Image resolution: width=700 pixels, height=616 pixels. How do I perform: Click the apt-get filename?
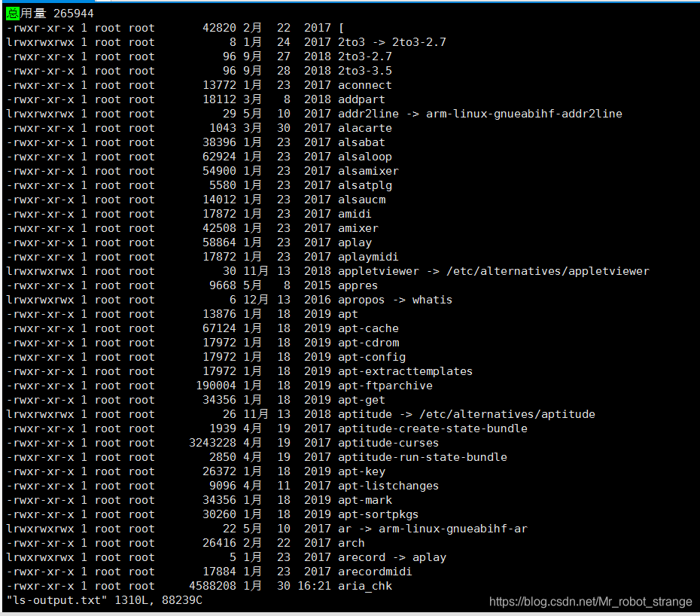(x=361, y=400)
